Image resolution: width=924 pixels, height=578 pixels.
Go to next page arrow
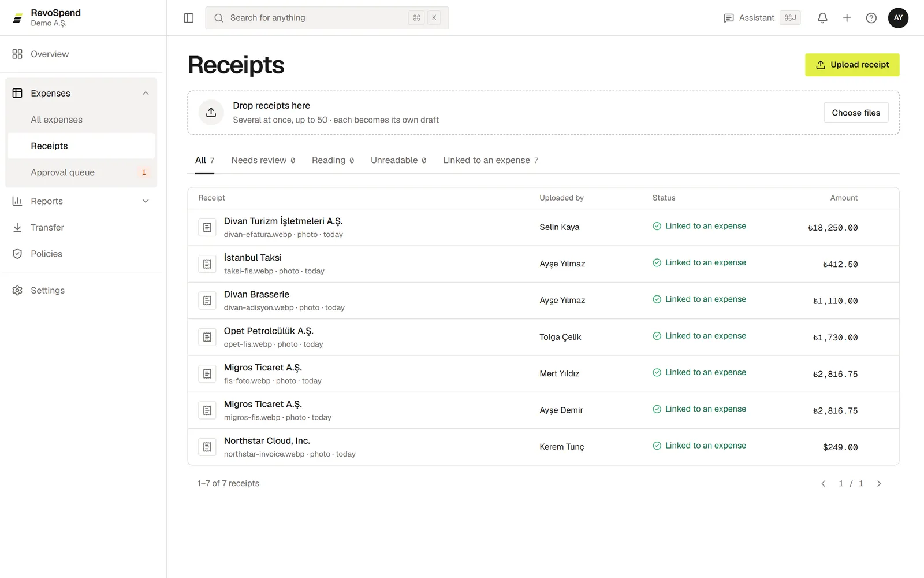[x=878, y=483]
